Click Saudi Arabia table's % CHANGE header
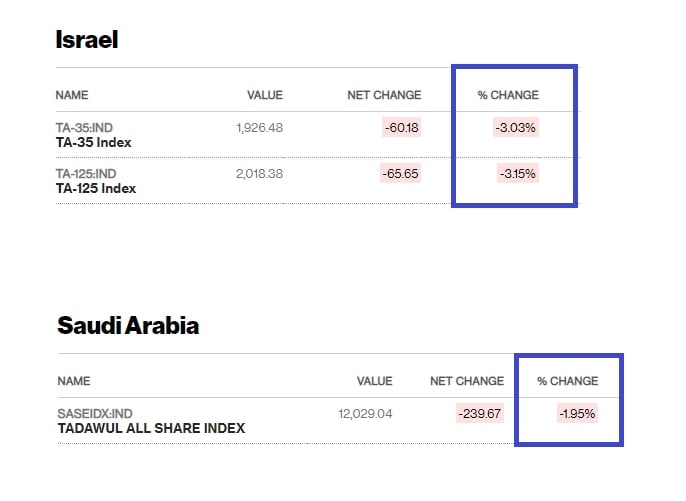686x501 pixels. click(567, 381)
